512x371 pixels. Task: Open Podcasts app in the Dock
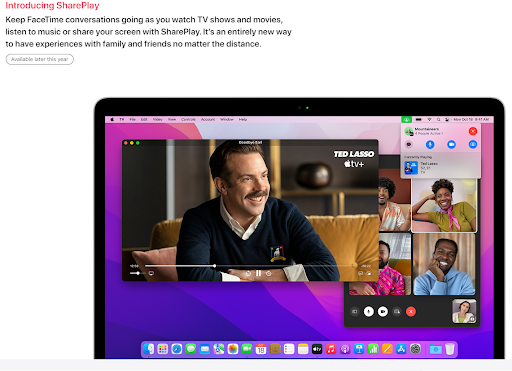pos(345,349)
